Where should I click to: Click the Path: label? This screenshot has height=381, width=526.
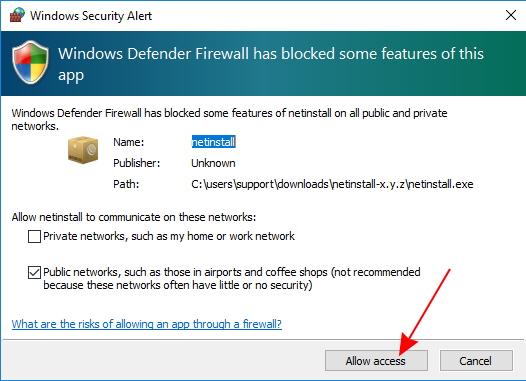pyautogui.click(x=126, y=184)
